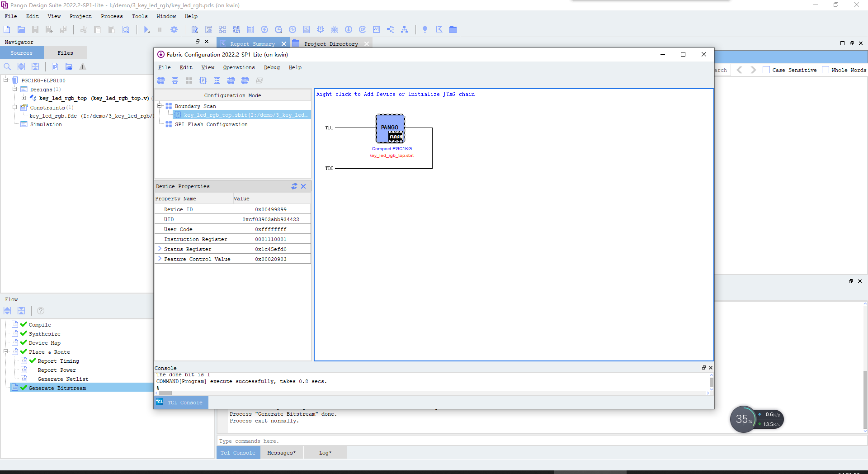Image resolution: width=868 pixels, height=474 pixels.
Task: Click the add-folder icon in Navigator toolbar
Action: pyautogui.click(x=69, y=66)
